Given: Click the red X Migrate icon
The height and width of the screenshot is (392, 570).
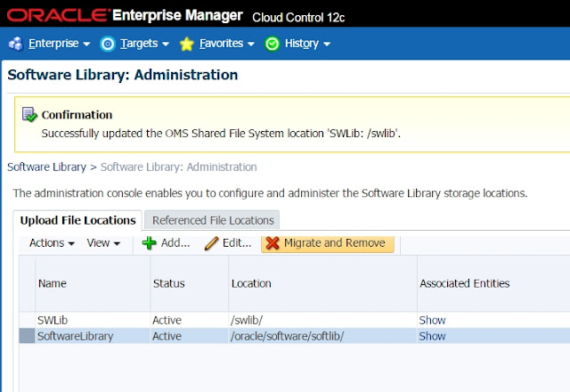Looking at the screenshot, I should pyautogui.click(x=273, y=243).
